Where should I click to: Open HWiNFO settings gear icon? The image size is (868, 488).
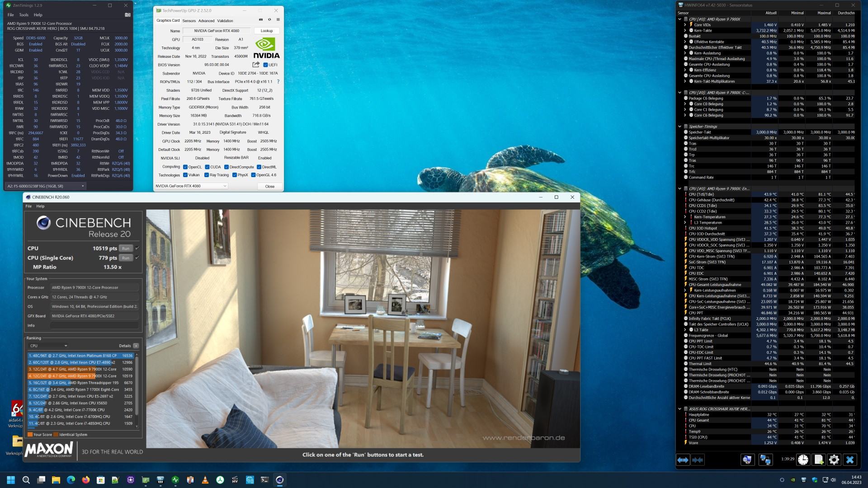[834, 460]
